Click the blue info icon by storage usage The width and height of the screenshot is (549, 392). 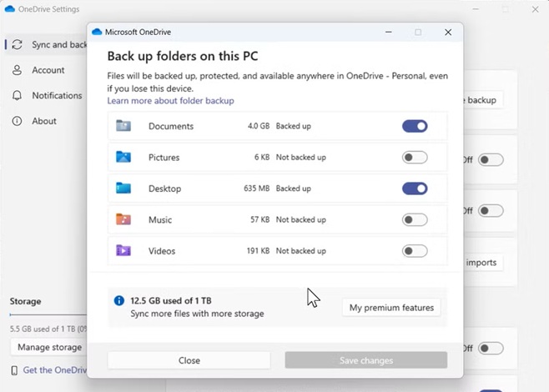point(119,300)
